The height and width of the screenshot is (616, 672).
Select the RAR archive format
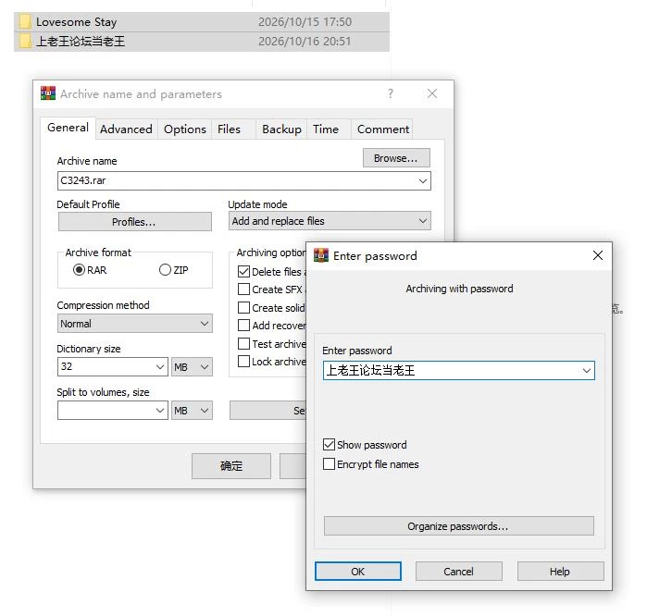[79, 270]
